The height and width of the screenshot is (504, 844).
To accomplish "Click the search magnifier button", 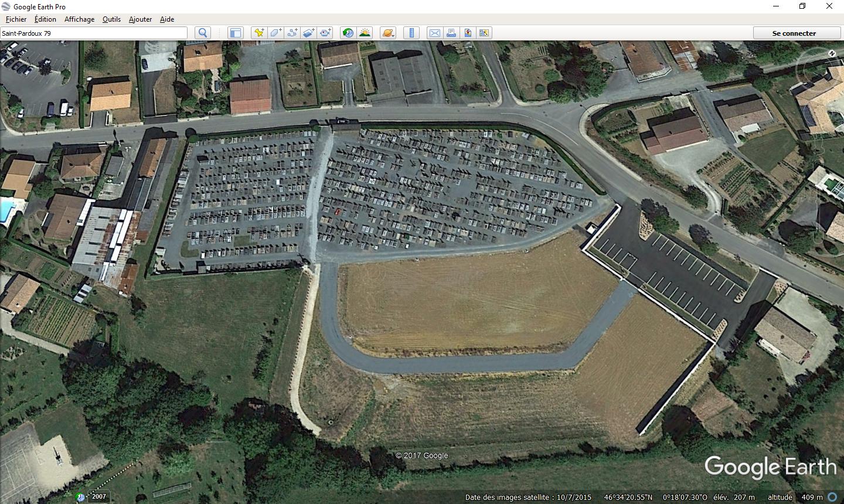I will [203, 33].
